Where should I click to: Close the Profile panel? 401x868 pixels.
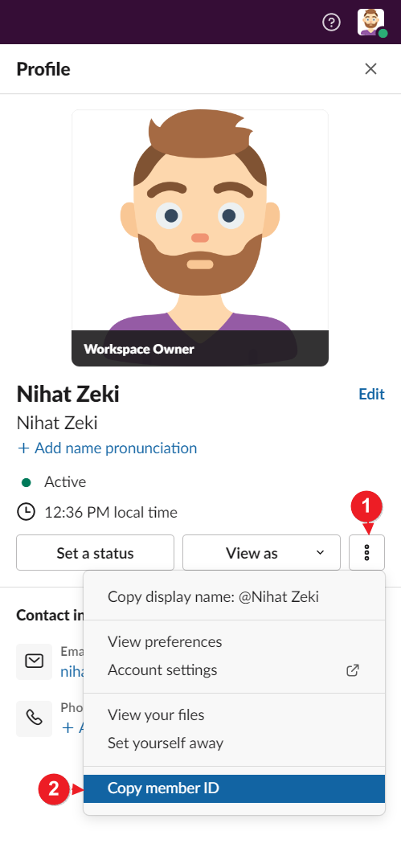[x=370, y=68]
